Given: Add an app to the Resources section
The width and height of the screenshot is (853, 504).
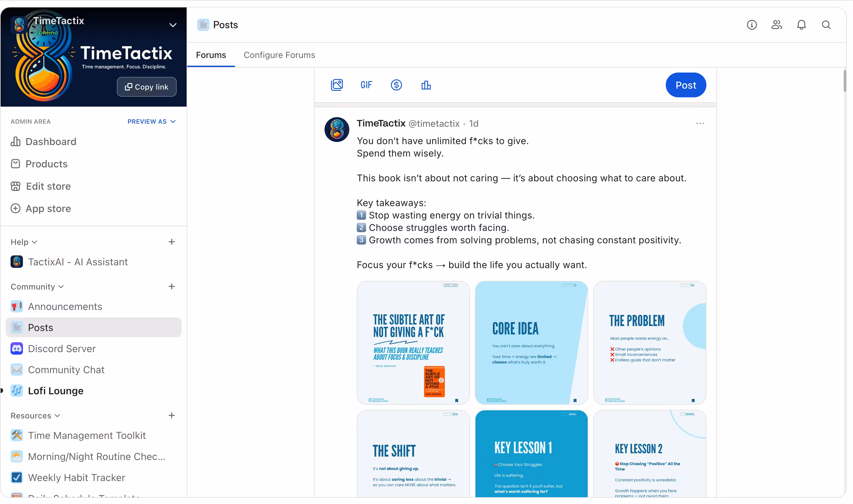Looking at the screenshot, I should click(x=172, y=415).
